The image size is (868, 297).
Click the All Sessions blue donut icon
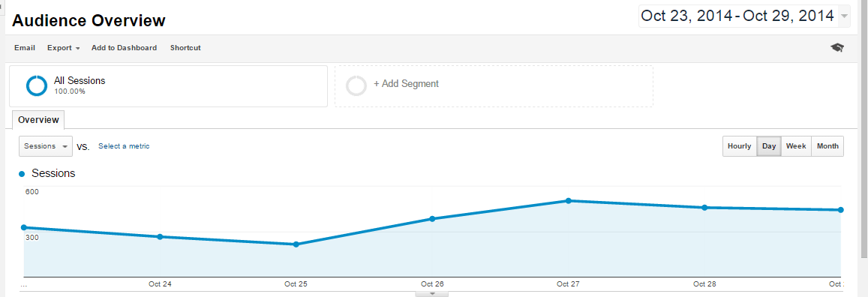(x=37, y=85)
